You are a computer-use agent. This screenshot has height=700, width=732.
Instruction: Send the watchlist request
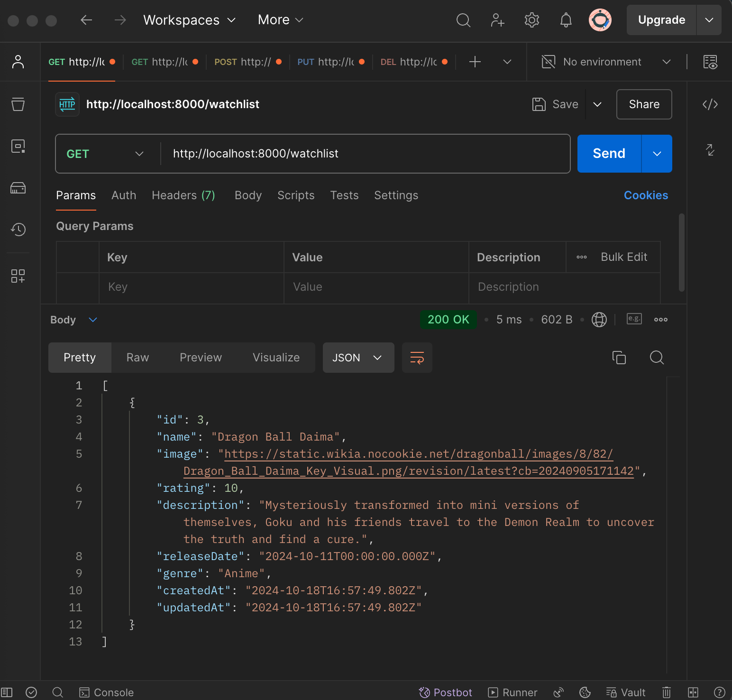pos(608,154)
